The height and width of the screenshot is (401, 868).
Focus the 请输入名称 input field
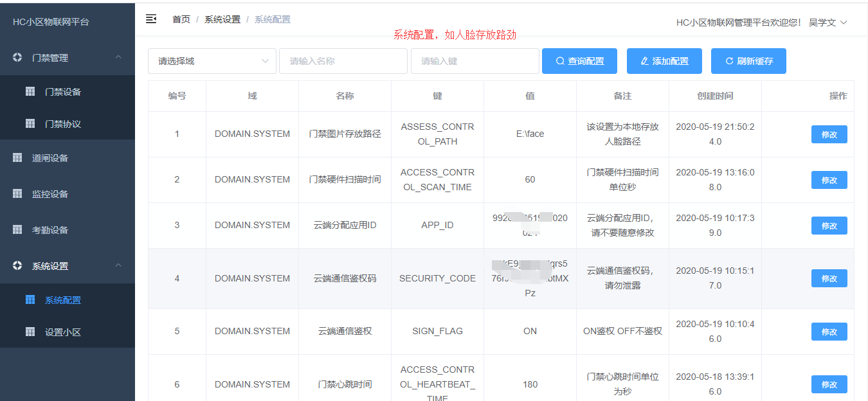click(x=343, y=61)
